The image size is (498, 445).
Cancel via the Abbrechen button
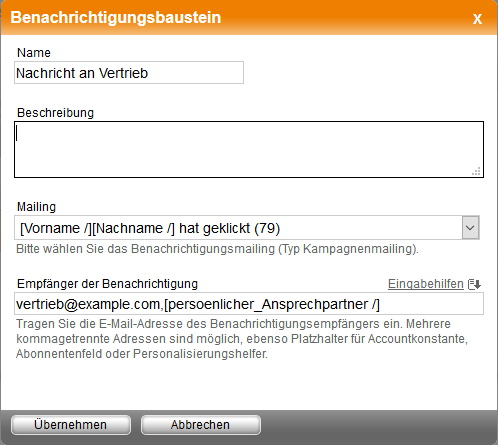(201, 425)
